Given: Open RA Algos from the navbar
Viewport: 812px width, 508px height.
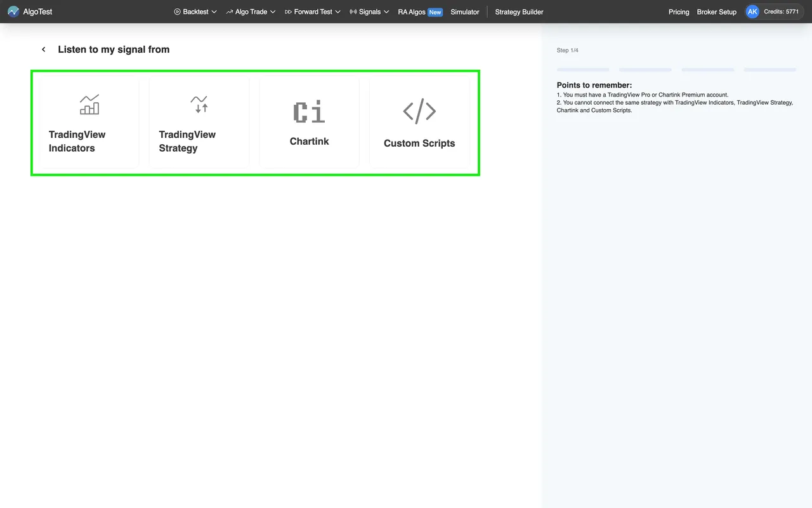Looking at the screenshot, I should tap(412, 11).
